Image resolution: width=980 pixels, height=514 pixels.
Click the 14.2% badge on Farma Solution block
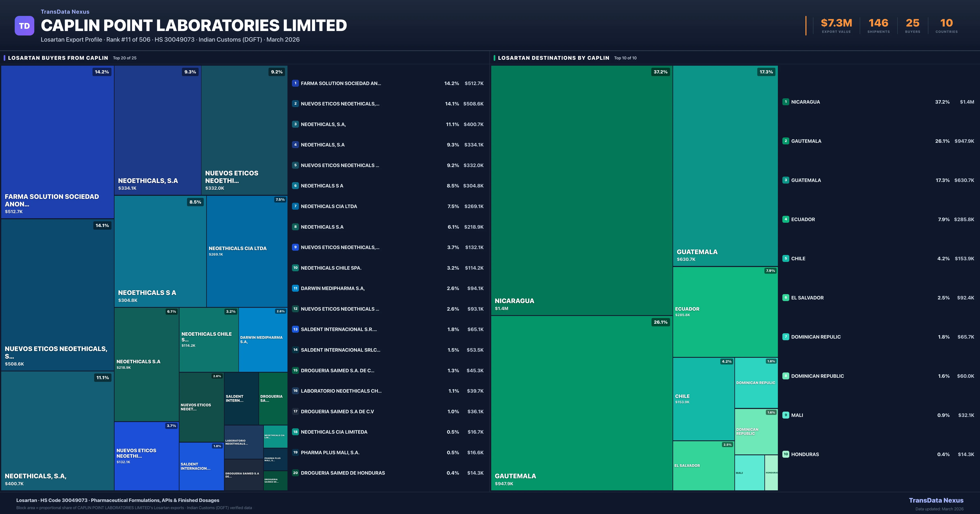102,72
